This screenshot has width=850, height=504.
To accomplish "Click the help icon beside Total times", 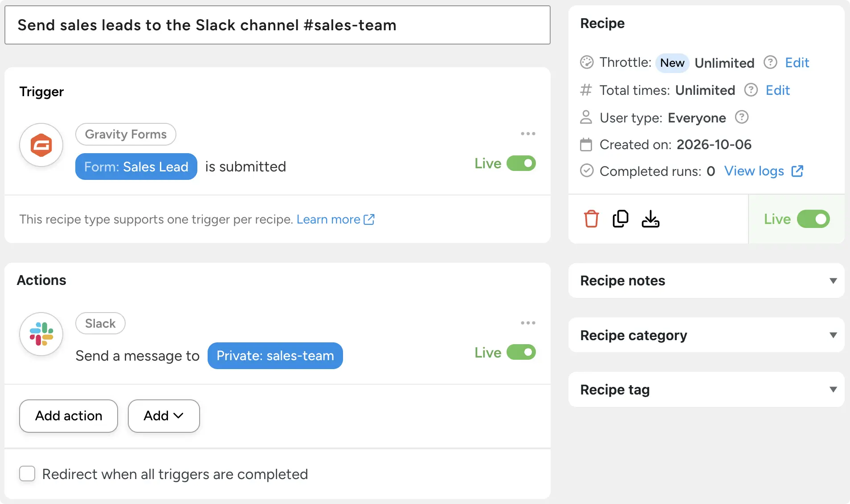I will pyautogui.click(x=751, y=90).
